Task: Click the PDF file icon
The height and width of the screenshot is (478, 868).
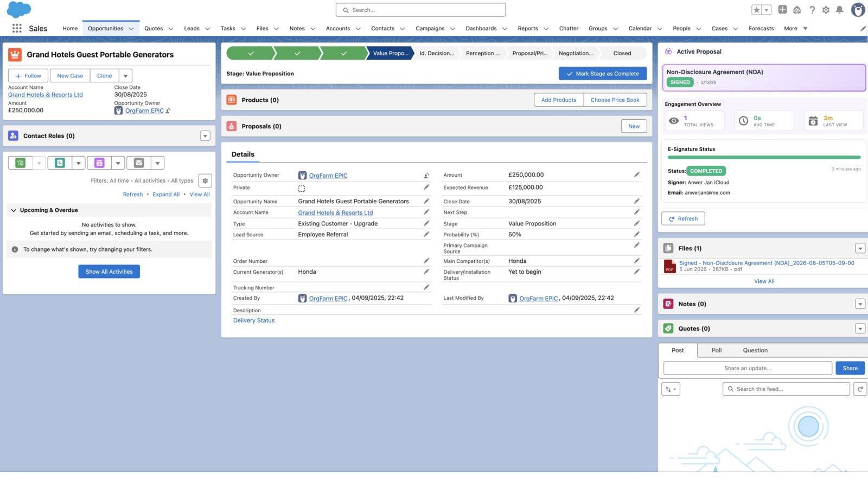Action: click(670, 266)
